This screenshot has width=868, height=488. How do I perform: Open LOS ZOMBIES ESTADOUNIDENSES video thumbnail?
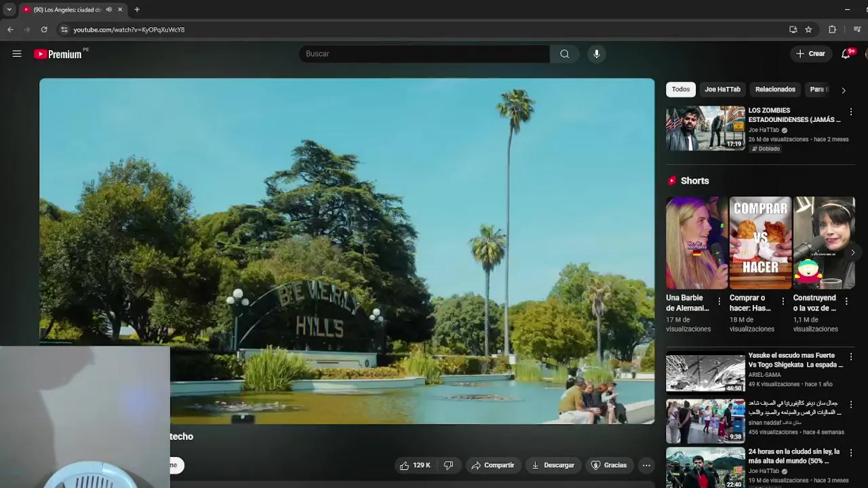[705, 128]
